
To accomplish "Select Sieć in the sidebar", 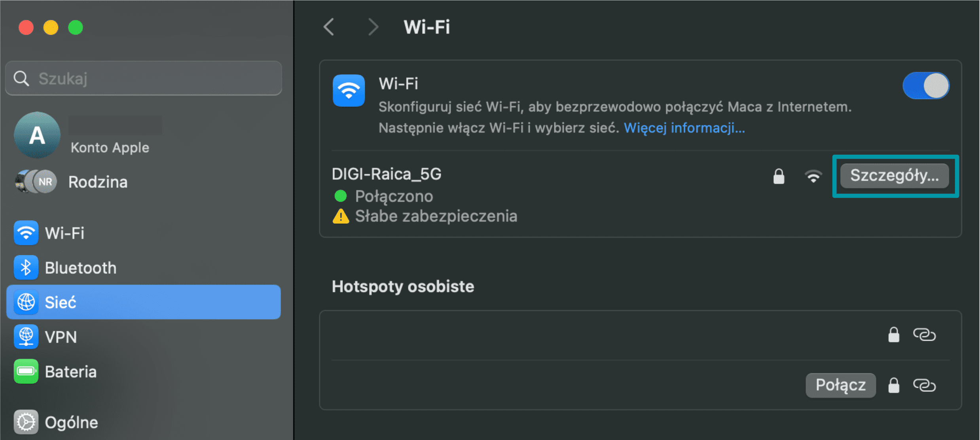I will (144, 302).
